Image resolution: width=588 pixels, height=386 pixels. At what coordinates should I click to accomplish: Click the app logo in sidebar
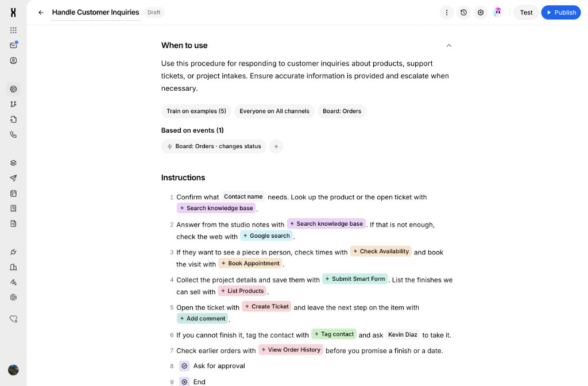[x=13, y=13]
